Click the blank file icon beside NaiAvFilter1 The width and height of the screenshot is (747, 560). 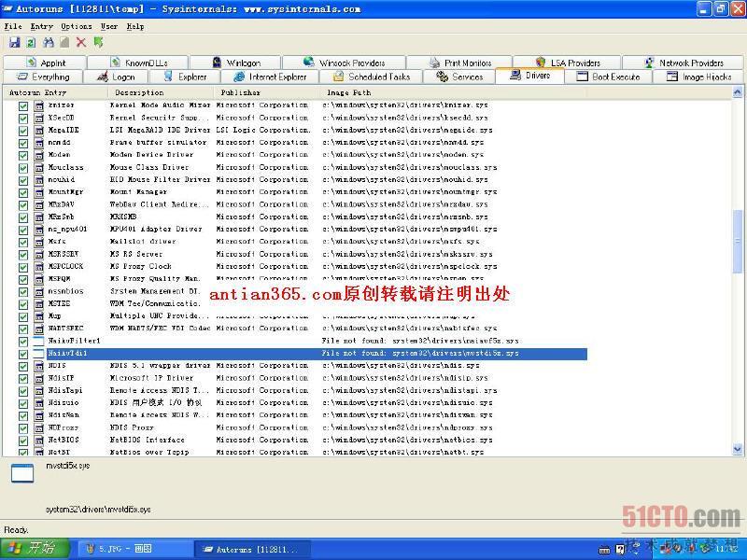(x=39, y=342)
